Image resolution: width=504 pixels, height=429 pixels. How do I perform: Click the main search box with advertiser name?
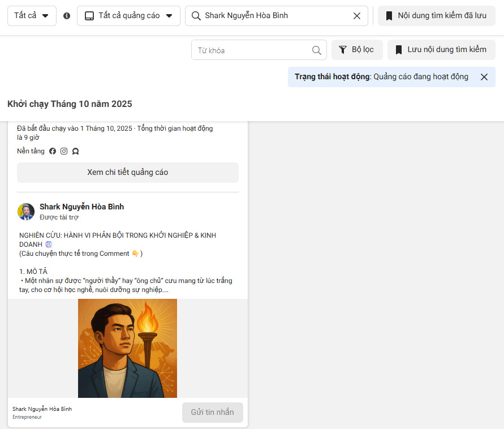(x=272, y=16)
